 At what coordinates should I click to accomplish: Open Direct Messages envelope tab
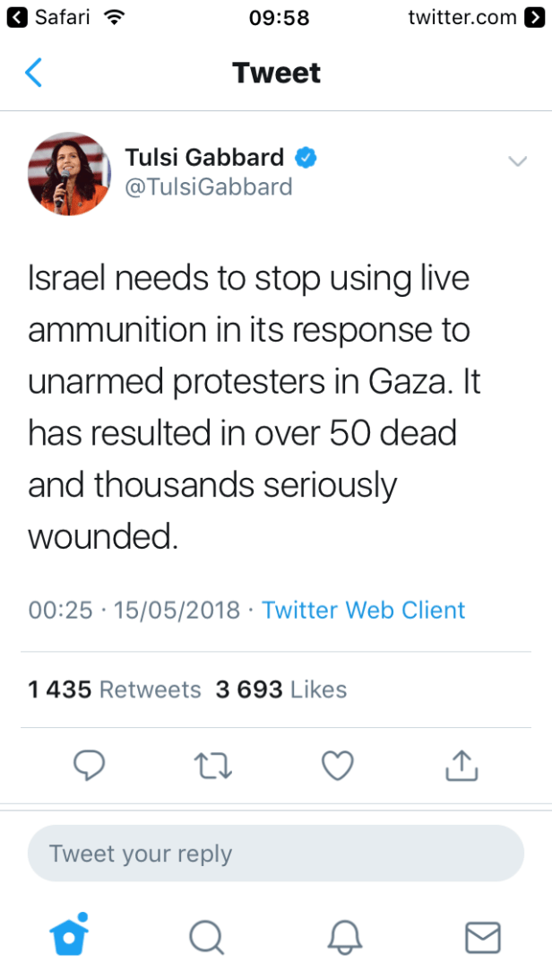click(483, 938)
